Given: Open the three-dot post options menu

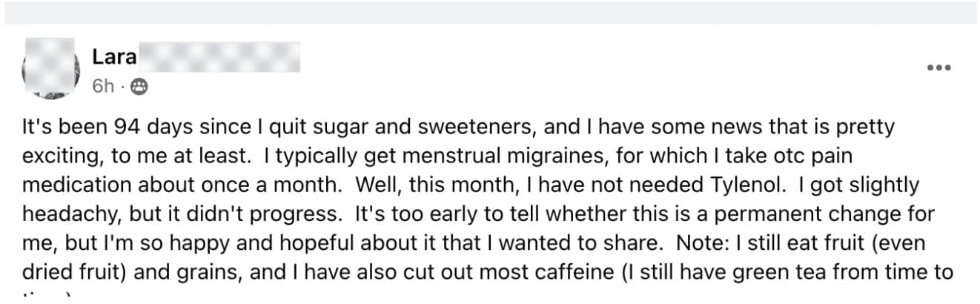Looking at the screenshot, I should 938,67.
